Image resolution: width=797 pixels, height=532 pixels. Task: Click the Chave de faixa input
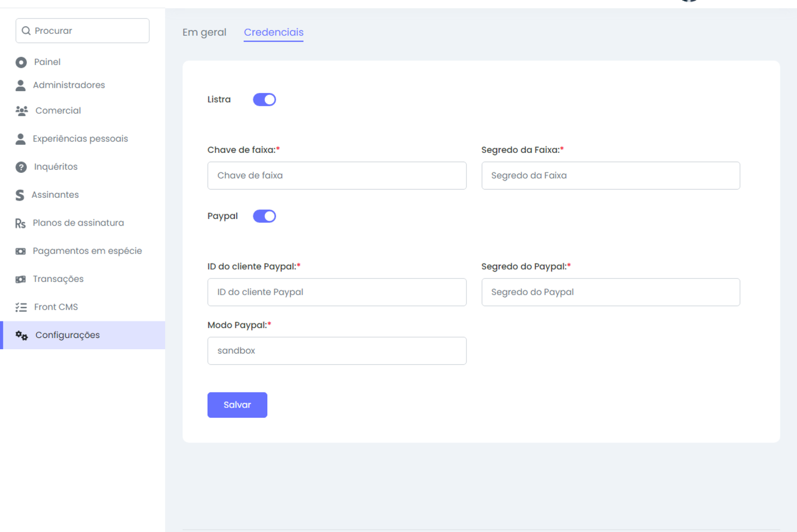337,175
